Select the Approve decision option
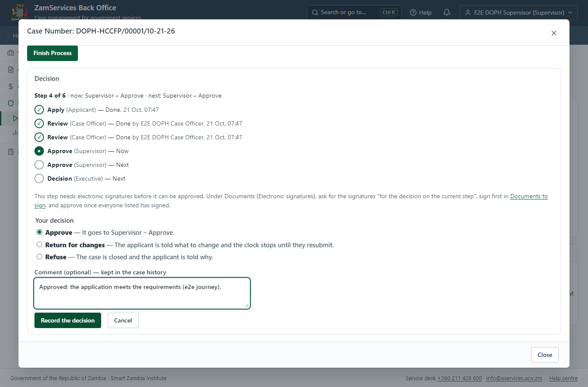The width and height of the screenshot is (588, 387). click(x=39, y=232)
